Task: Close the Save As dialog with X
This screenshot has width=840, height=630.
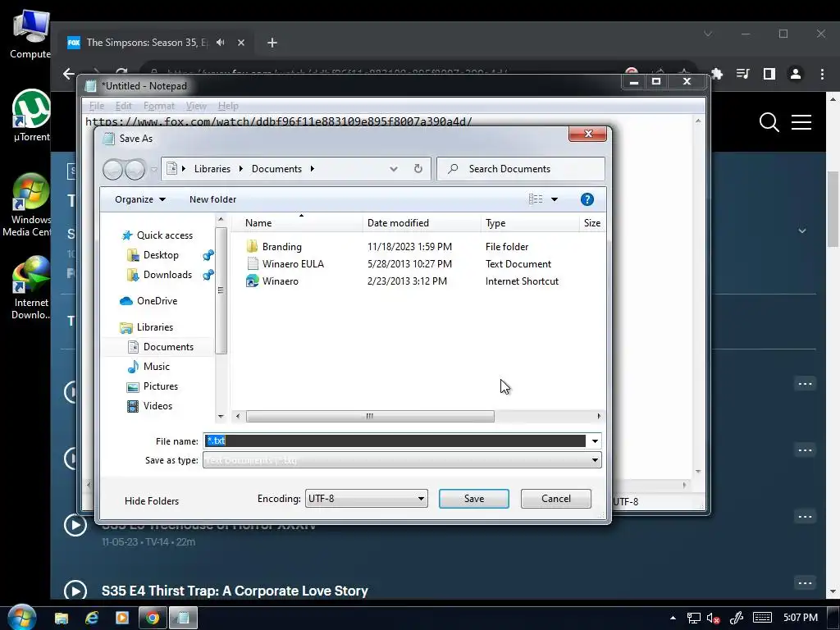Action: [x=587, y=134]
